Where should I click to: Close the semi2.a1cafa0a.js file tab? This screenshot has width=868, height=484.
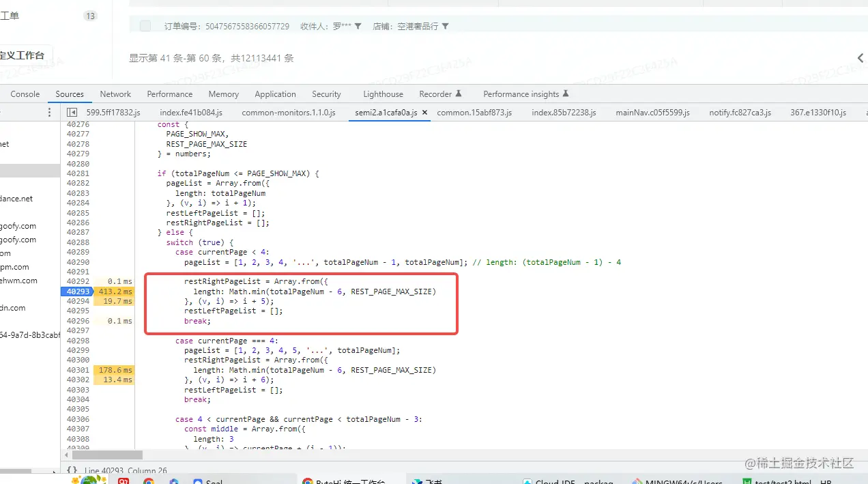424,113
